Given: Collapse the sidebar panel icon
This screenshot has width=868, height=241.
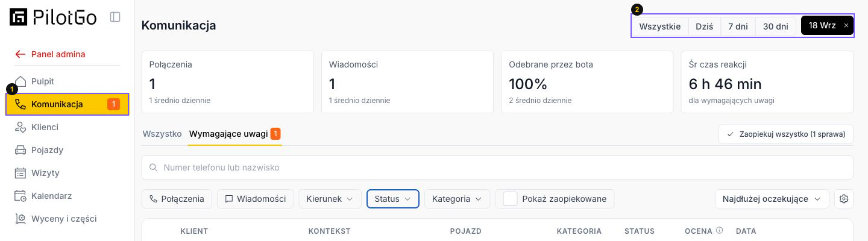Looking at the screenshot, I should (115, 17).
